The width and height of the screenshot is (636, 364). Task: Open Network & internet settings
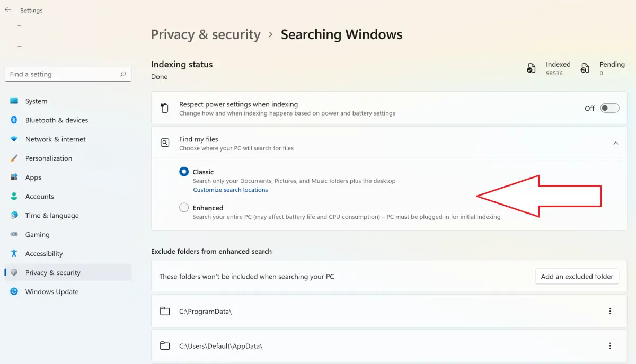point(68,139)
